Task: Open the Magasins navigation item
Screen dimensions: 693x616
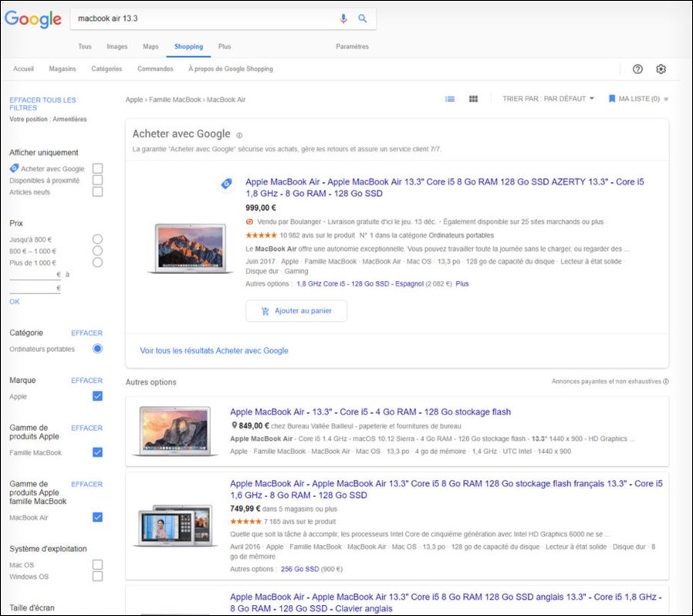Action: 63,69
